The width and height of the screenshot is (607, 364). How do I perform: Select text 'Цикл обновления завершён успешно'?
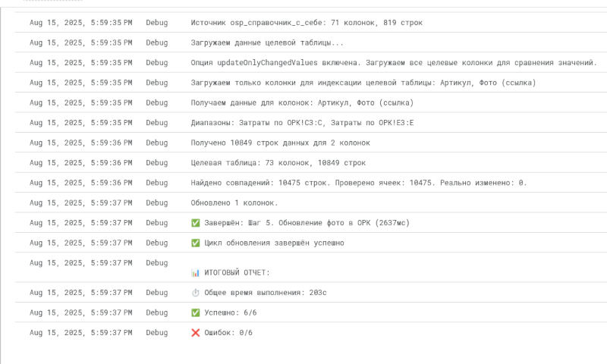(274, 243)
